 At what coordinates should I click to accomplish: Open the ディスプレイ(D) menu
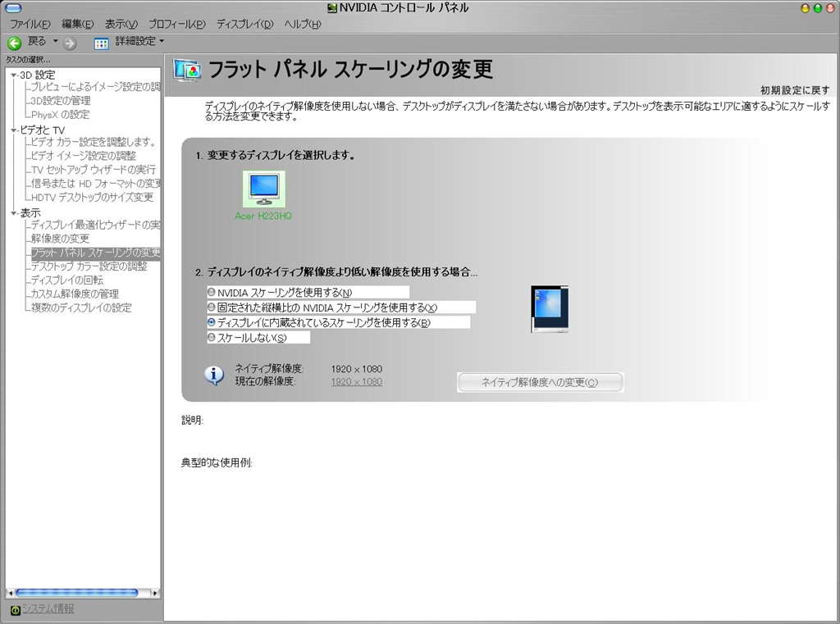click(244, 24)
